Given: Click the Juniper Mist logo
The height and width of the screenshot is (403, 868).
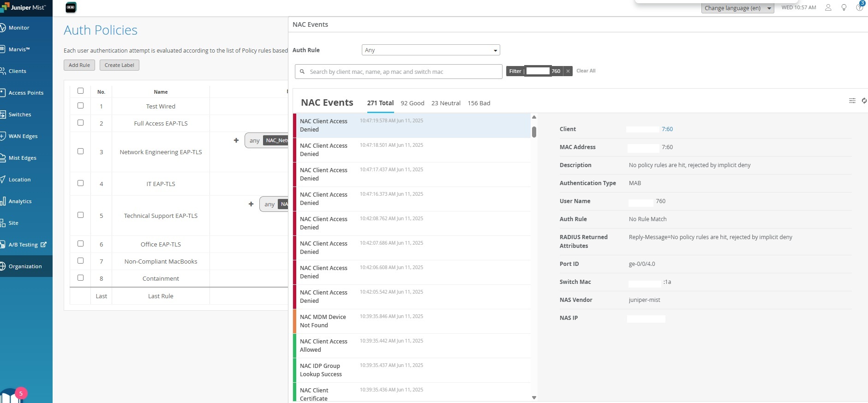Looking at the screenshot, I should [24, 7].
